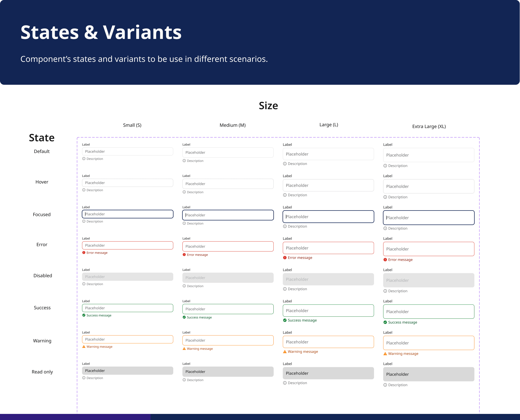The width and height of the screenshot is (520, 420).
Task: Click the info icon under Large Disabled field
Action: click(x=285, y=289)
